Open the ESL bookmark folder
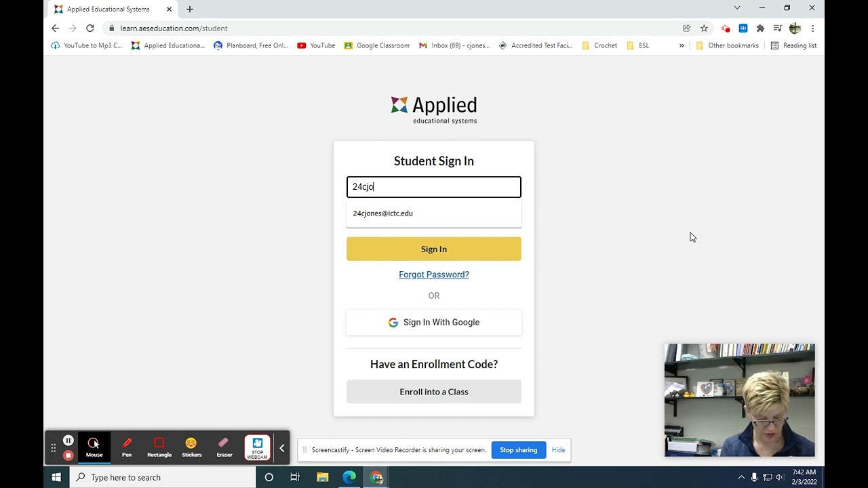This screenshot has height=488, width=868. [x=637, y=45]
